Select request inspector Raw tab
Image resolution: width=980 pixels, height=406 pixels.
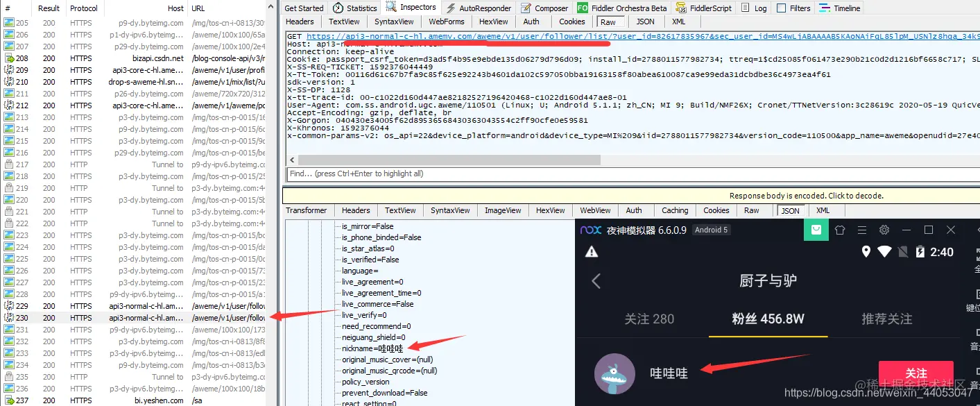click(608, 22)
